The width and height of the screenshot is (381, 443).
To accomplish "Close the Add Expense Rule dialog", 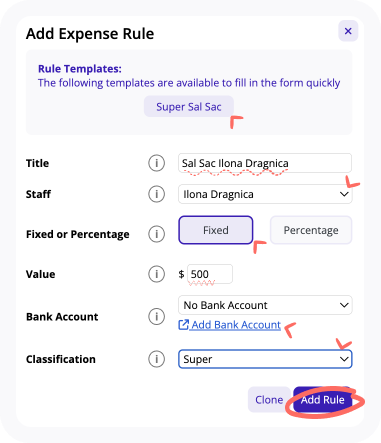I will point(348,31).
